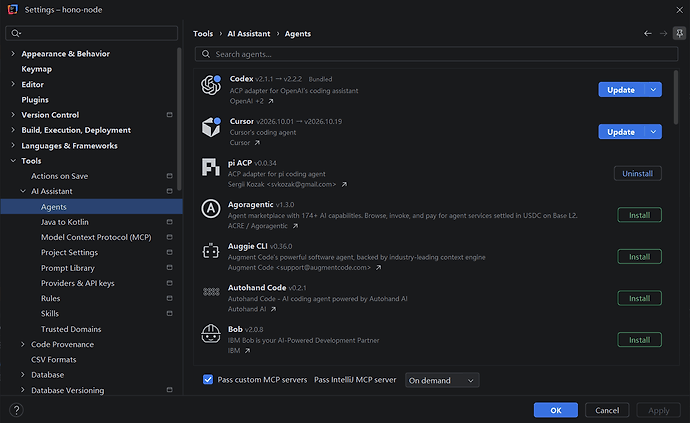
Task: Click the Auggie CLI agent logo
Action: point(211,251)
